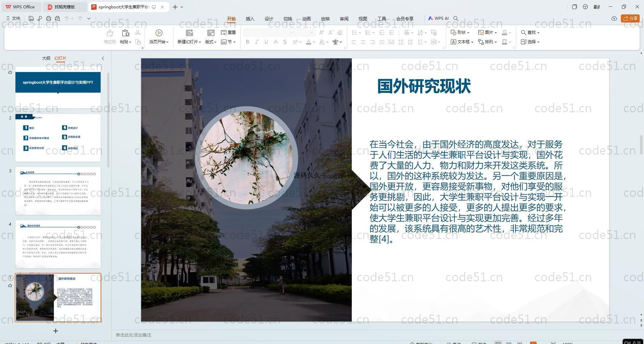644x344 pixels.
Task: Click the font color A icon
Action: coord(309,42)
